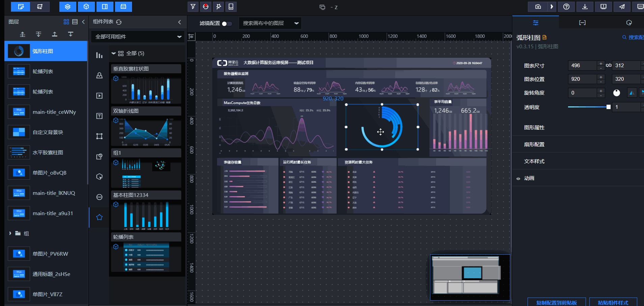Toggle the component list cube button
This screenshot has height=306, width=644.
[86, 6]
